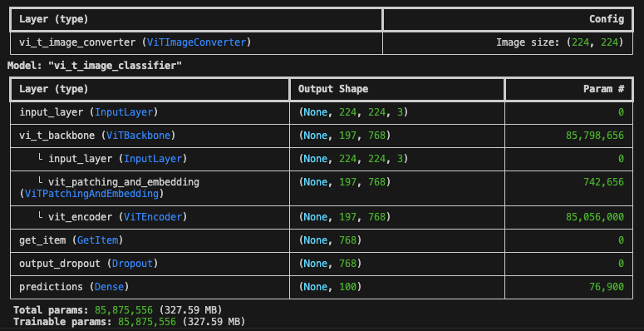Click the 85,798,656 backbone parameter count
The image size is (644, 331).
[595, 136]
